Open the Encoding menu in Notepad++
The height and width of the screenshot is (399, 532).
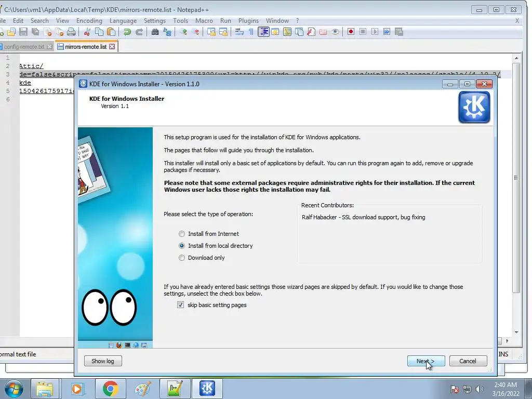point(89,21)
